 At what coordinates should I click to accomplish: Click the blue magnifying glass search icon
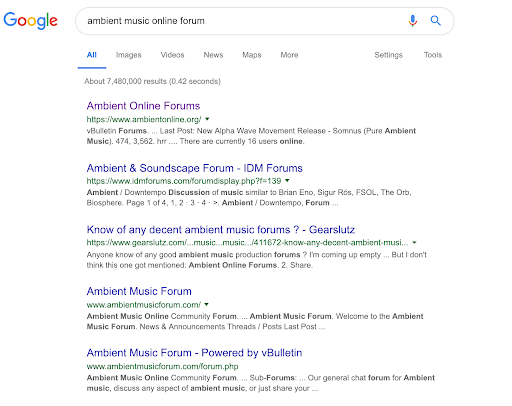coord(435,21)
